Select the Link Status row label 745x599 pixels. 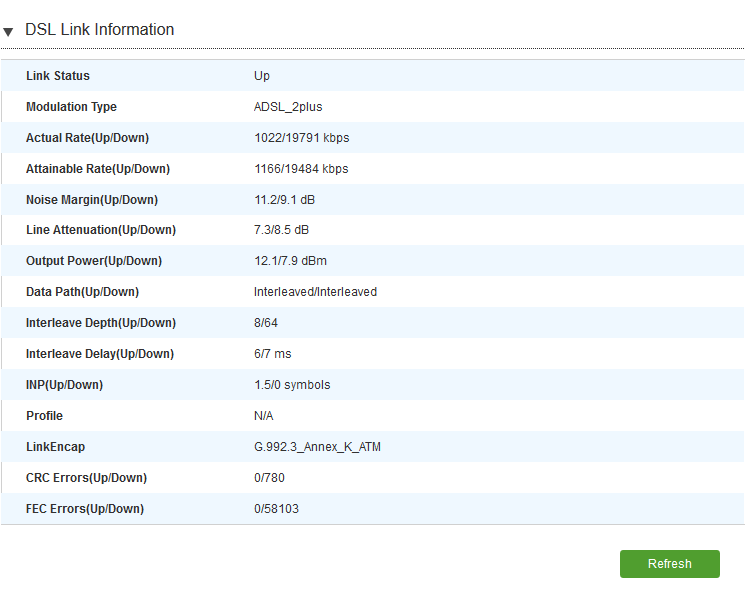[58, 76]
